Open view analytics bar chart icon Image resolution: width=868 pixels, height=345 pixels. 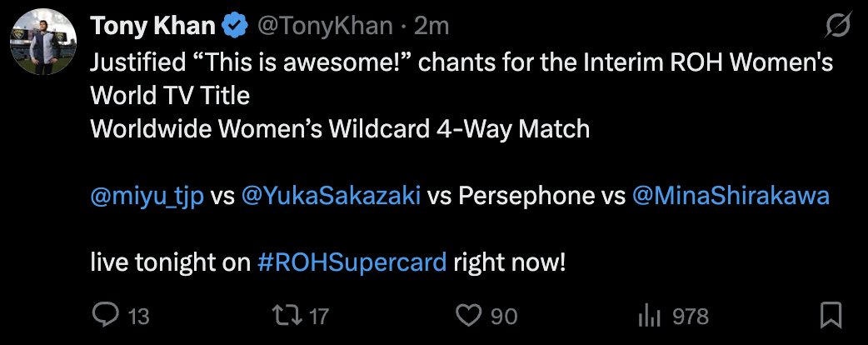click(x=649, y=315)
